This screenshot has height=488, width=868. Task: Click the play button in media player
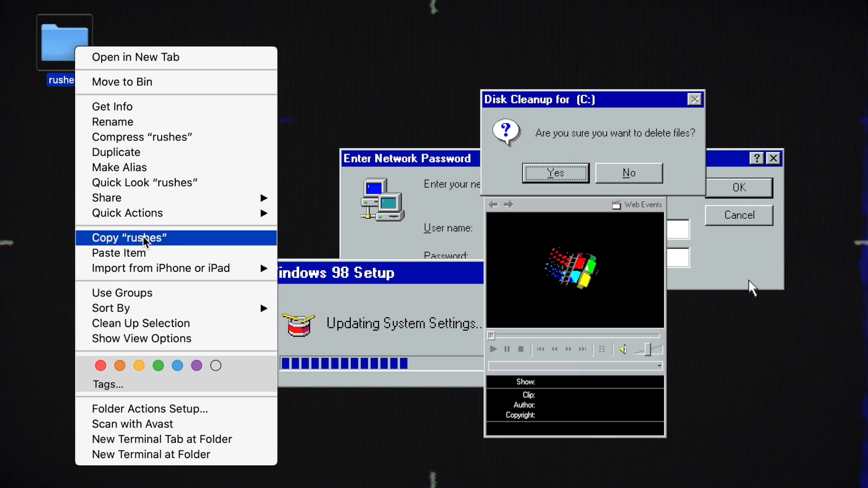click(x=492, y=349)
